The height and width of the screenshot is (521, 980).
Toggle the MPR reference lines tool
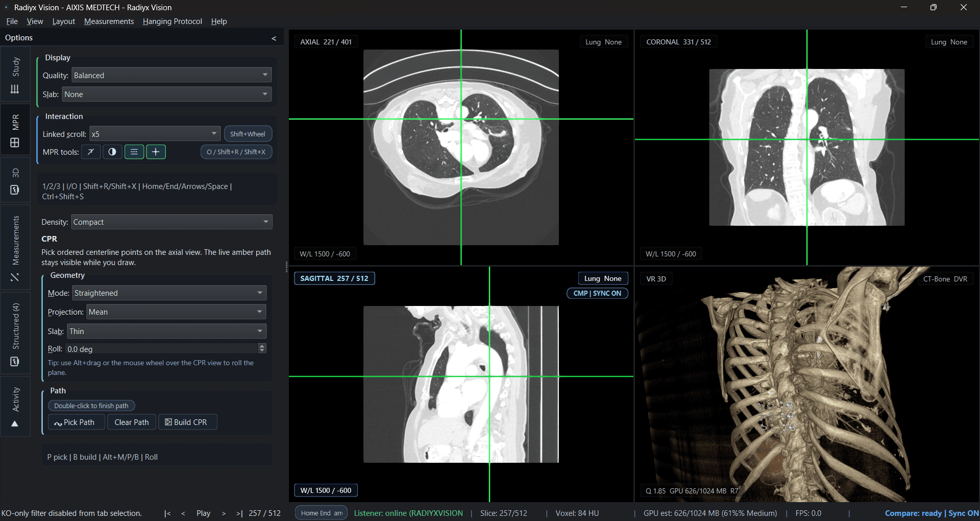point(134,152)
